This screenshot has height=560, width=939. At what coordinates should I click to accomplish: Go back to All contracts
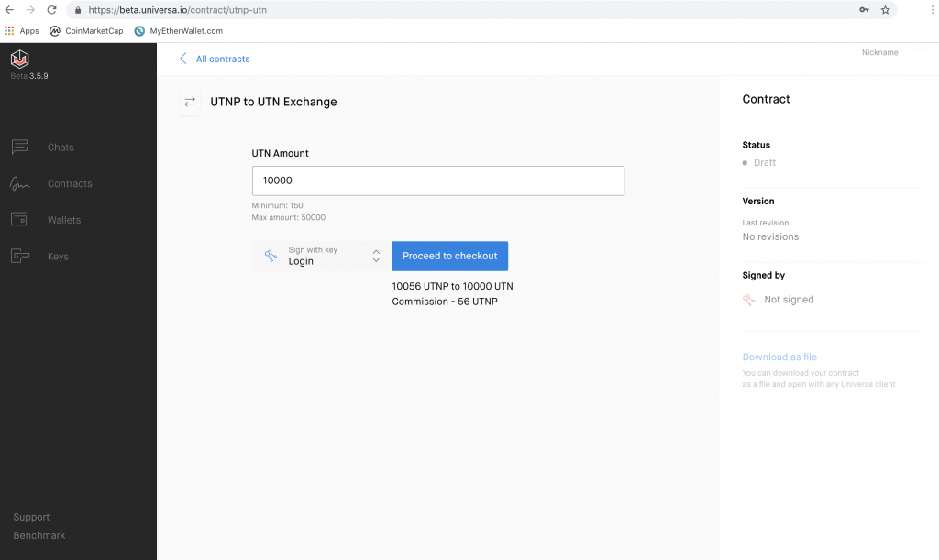(x=223, y=59)
